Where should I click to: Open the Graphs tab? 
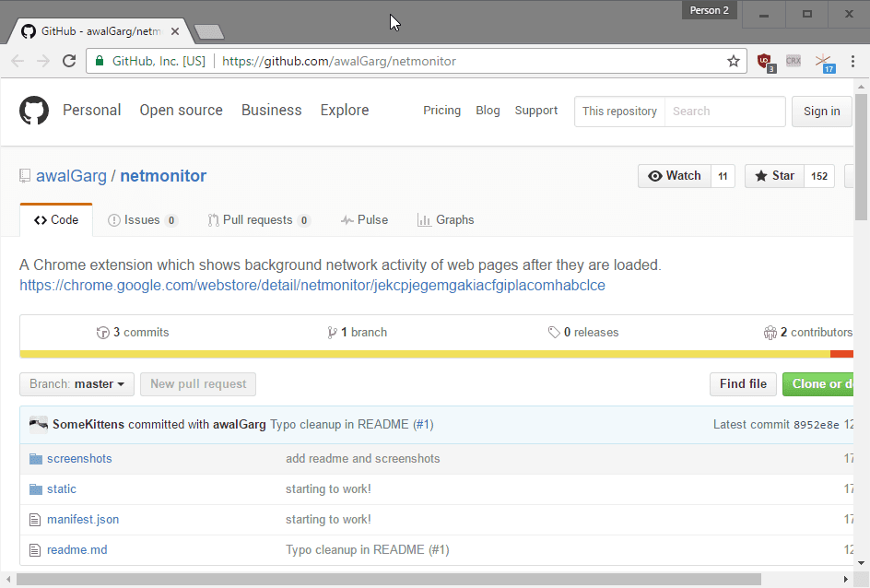point(446,219)
